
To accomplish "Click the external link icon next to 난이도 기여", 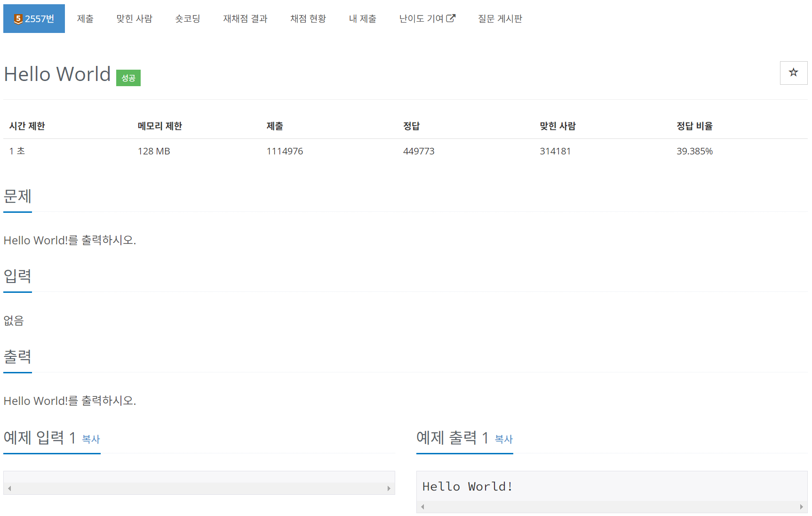I will 451,18.
